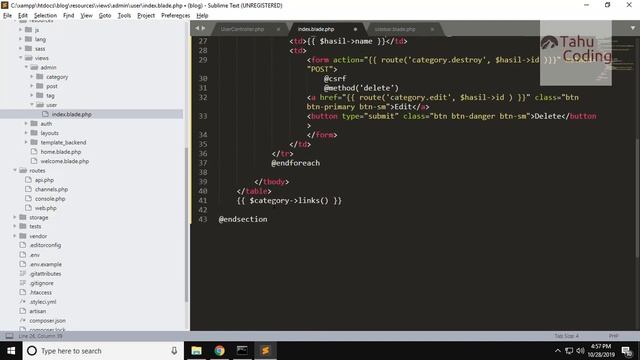Open the .editorconfig file
640x360 pixels.
coord(45,245)
